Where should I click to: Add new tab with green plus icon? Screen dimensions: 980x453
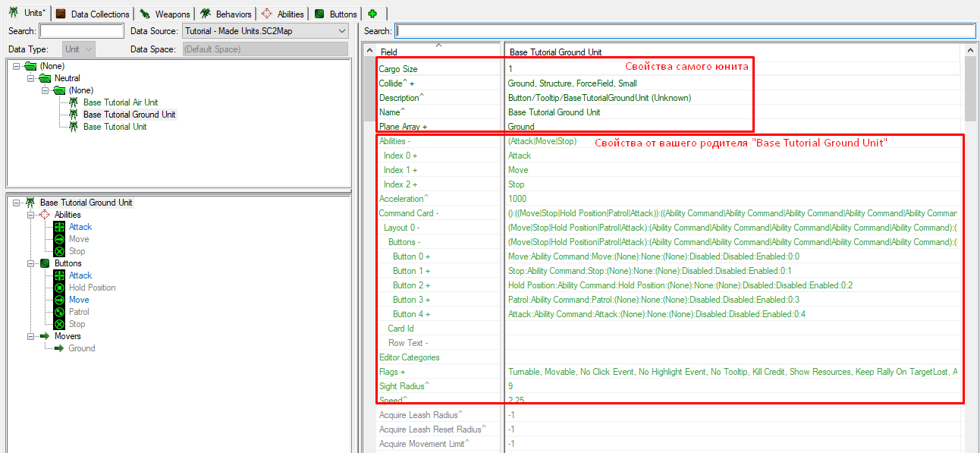point(374,14)
